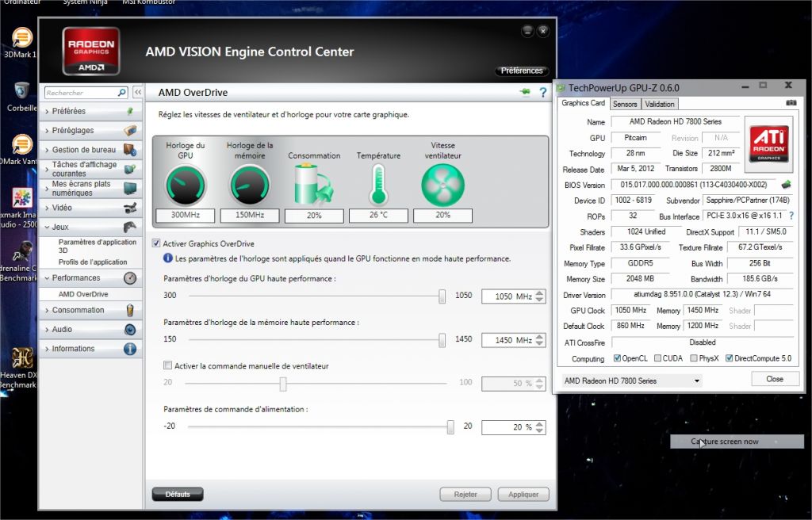Viewport: 812px width, 520px height.
Task: Enable manual fan control checkbox
Action: [168, 365]
